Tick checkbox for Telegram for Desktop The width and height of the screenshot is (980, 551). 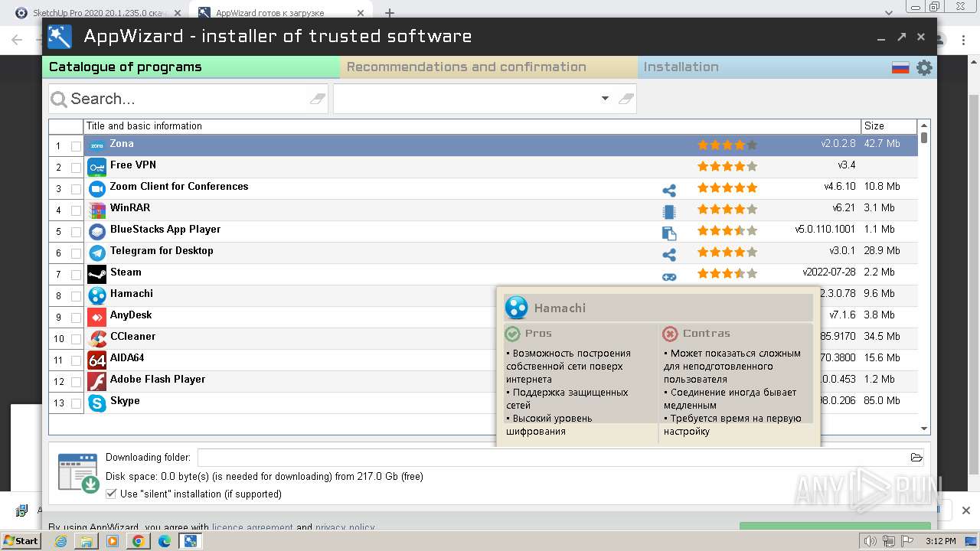pyautogui.click(x=76, y=253)
